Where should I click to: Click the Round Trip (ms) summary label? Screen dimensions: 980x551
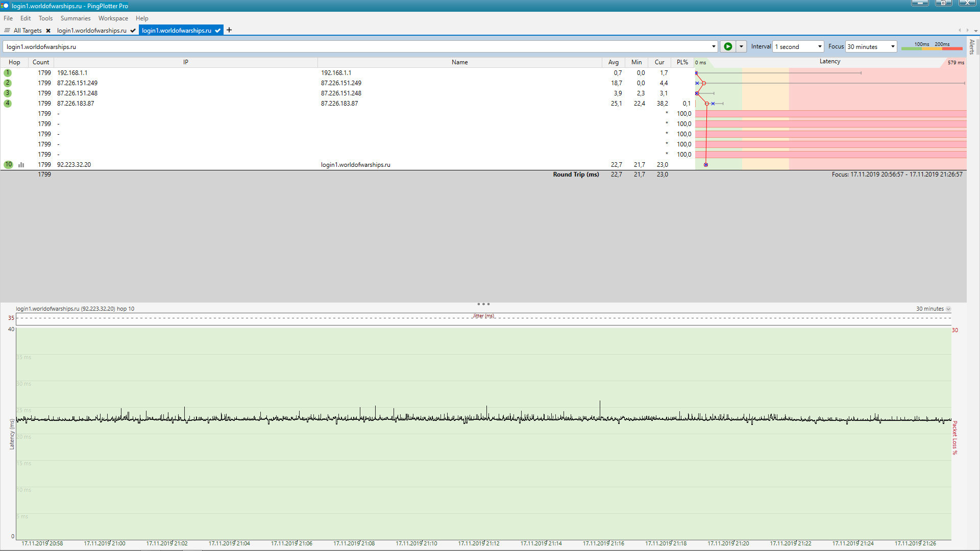[576, 174]
